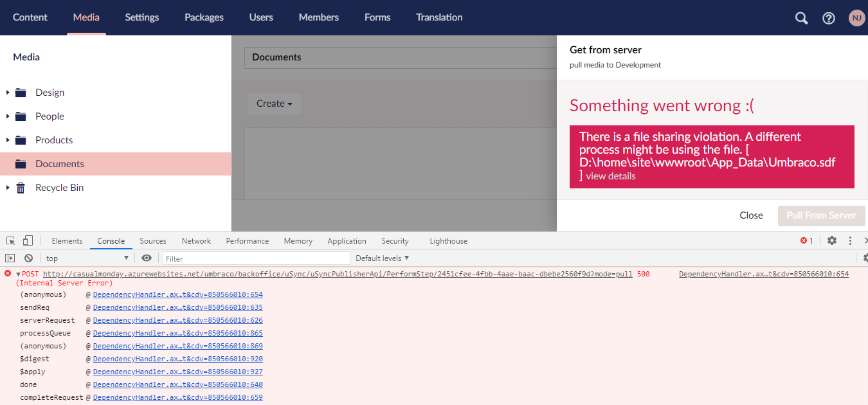This screenshot has width=868, height=405.
Task: Open the serverRequest stack frame link
Action: [178, 320]
